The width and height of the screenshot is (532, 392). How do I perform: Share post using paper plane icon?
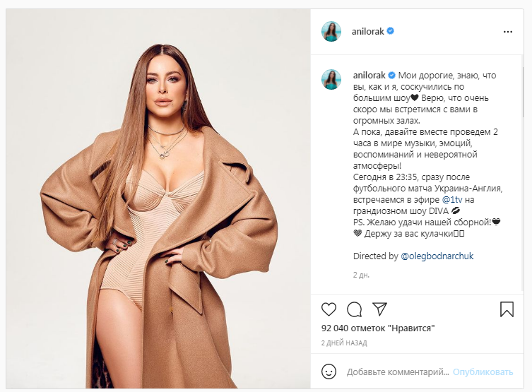point(379,309)
